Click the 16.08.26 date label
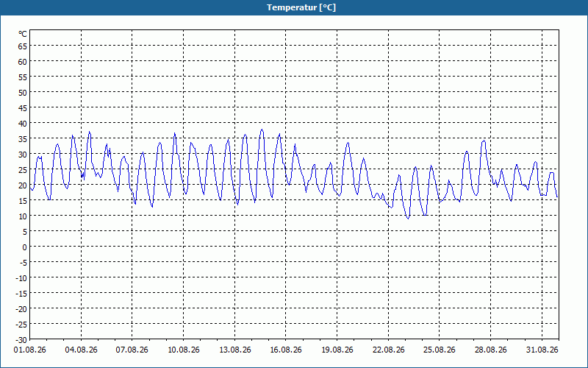Image resolution: width=588 pixels, height=368 pixels. 286,350
